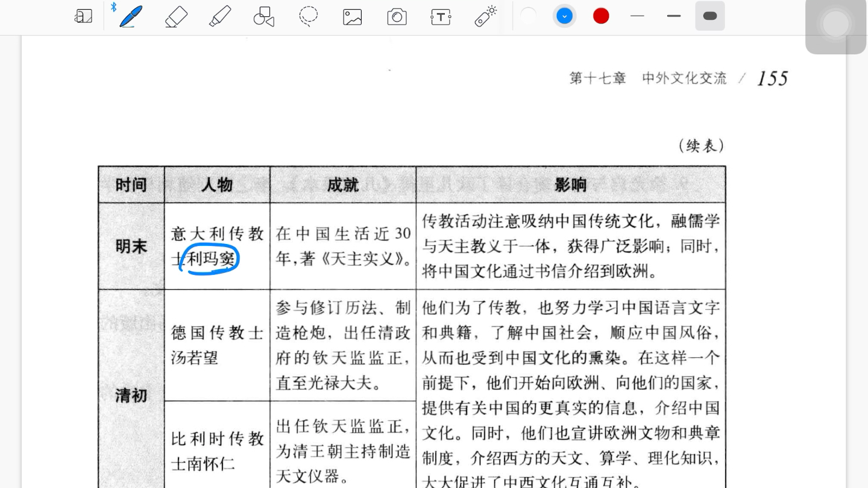Choose the white pen color

point(528,16)
